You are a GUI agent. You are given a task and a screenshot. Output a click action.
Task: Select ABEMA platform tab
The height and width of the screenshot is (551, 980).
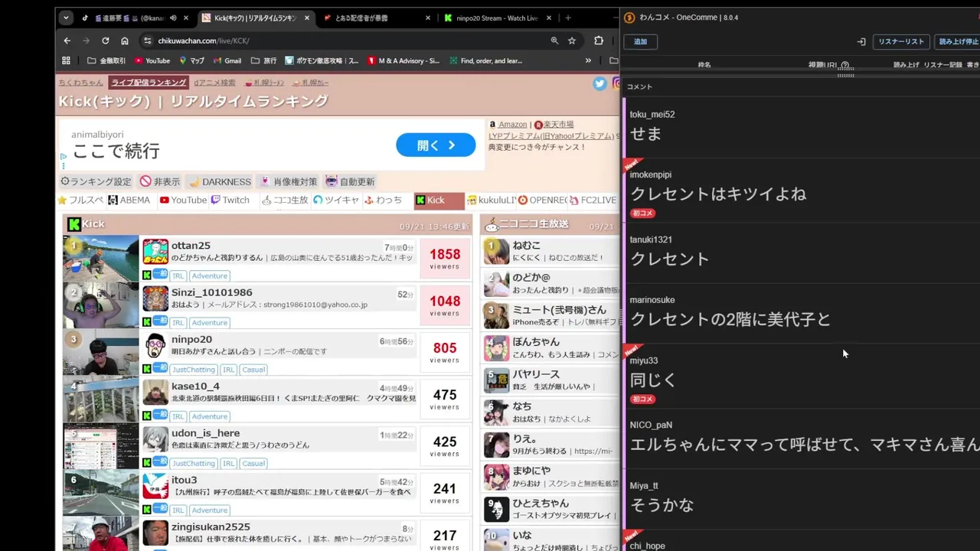(x=129, y=200)
